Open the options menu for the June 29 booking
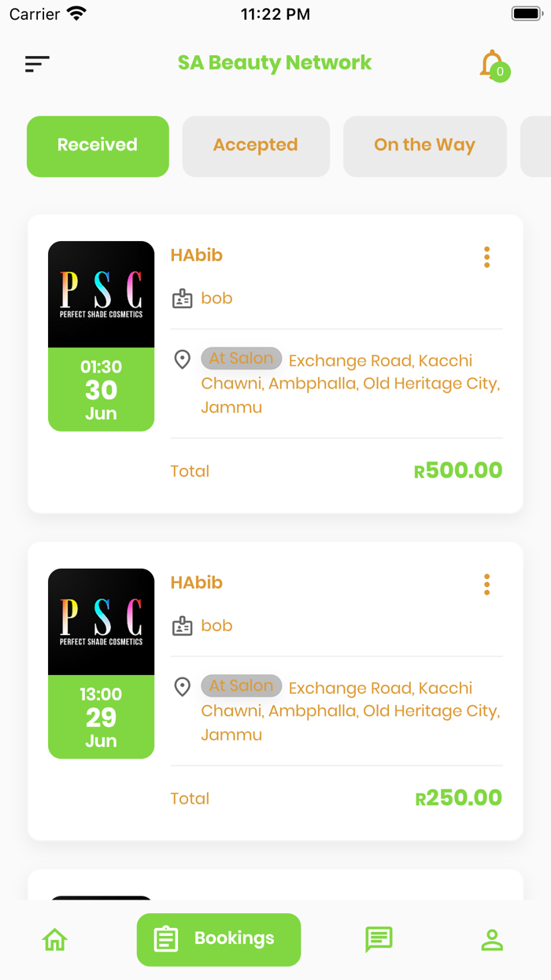Image resolution: width=551 pixels, height=980 pixels. 486,584
